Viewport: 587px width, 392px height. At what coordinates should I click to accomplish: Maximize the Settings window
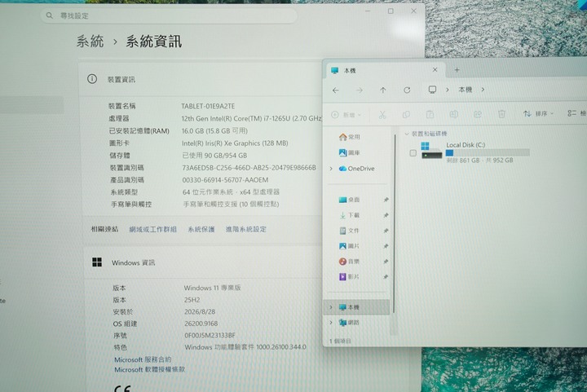391,11
